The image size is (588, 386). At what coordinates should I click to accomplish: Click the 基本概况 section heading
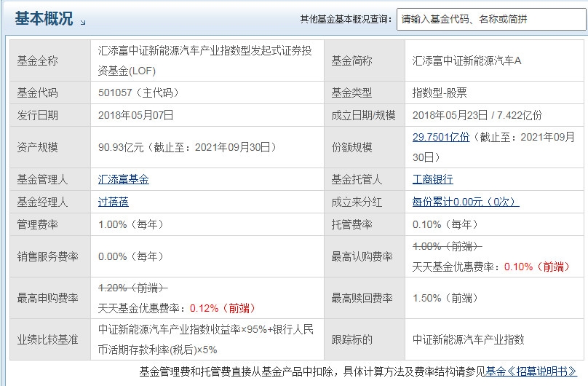44,18
